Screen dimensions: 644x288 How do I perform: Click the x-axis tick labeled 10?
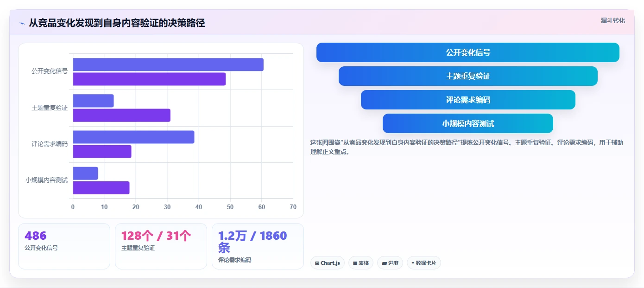coord(104,207)
